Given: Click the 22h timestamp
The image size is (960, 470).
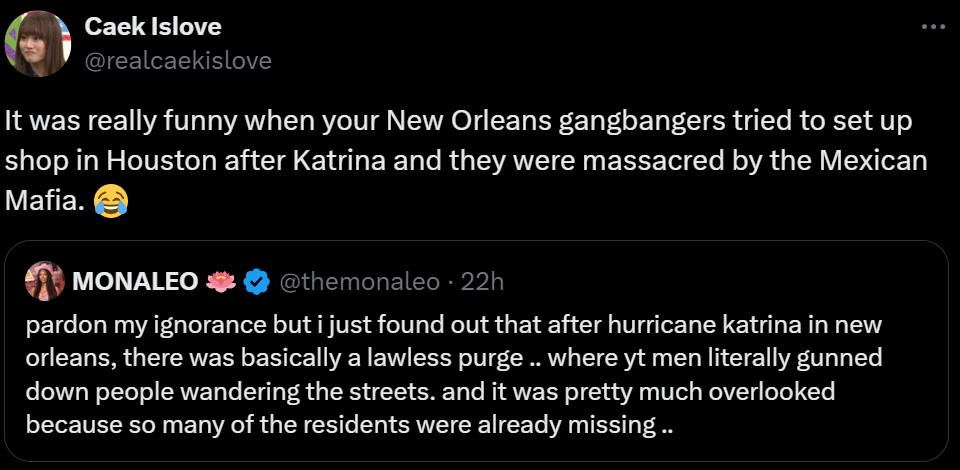Looking at the screenshot, I should 482,283.
